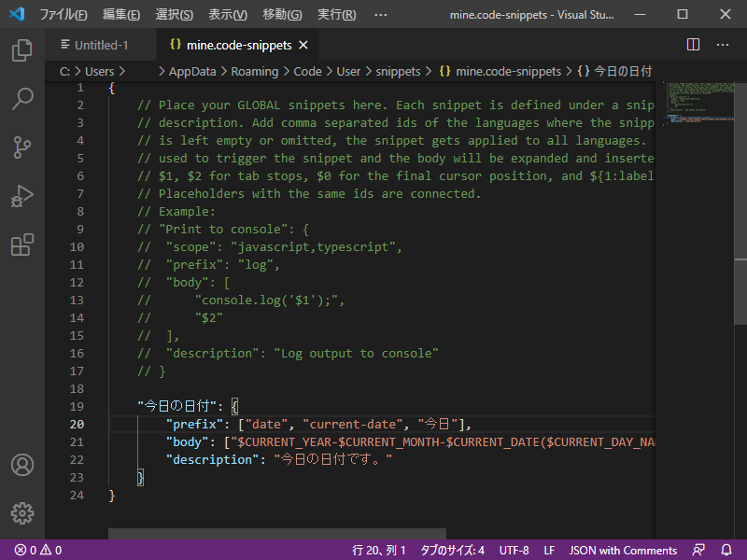This screenshot has height=560, width=747.
Task: Open the Manage gear icon
Action: click(x=21, y=512)
